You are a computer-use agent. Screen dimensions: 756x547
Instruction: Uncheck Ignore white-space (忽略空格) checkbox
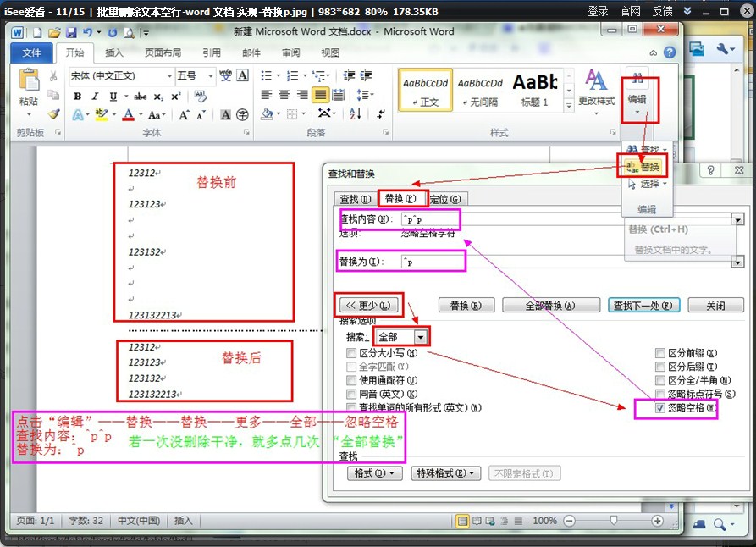click(x=660, y=408)
